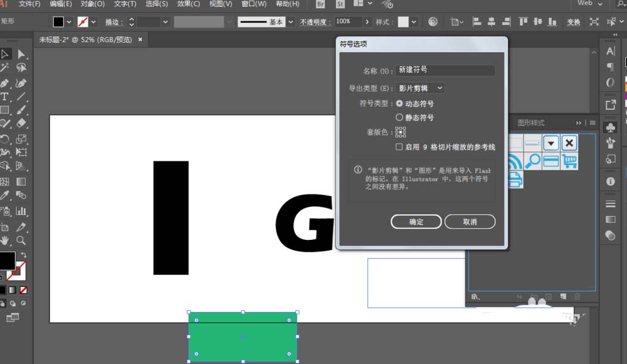
Task: Select the 静态符号 radio button
Action: point(399,117)
